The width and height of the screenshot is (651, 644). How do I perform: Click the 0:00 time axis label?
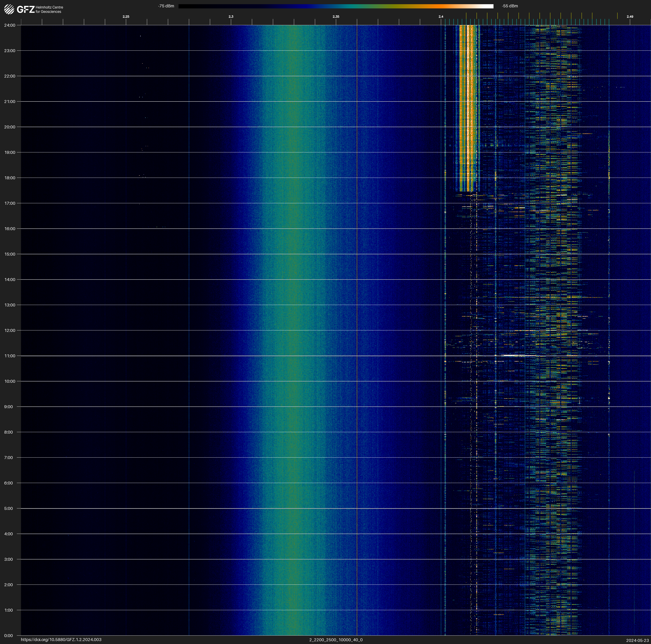tap(8, 636)
